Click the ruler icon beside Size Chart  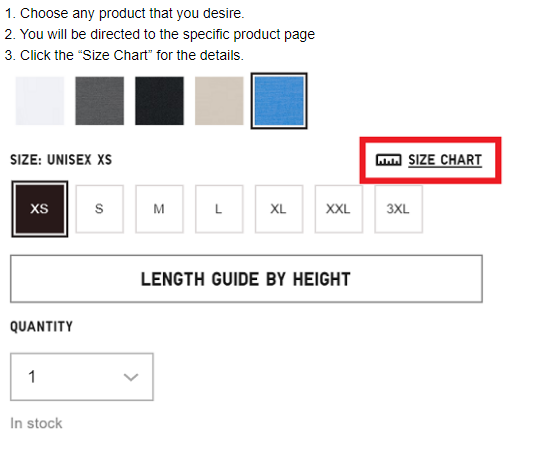(388, 160)
